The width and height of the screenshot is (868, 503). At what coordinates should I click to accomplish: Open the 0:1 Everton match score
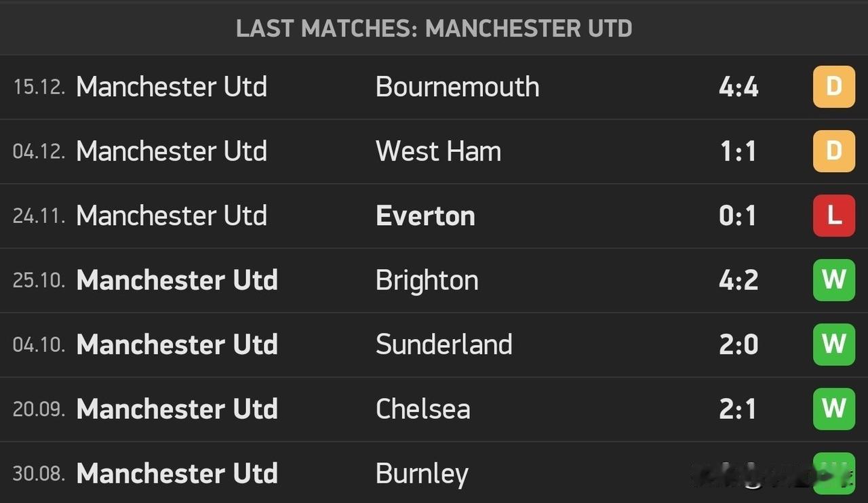click(738, 216)
